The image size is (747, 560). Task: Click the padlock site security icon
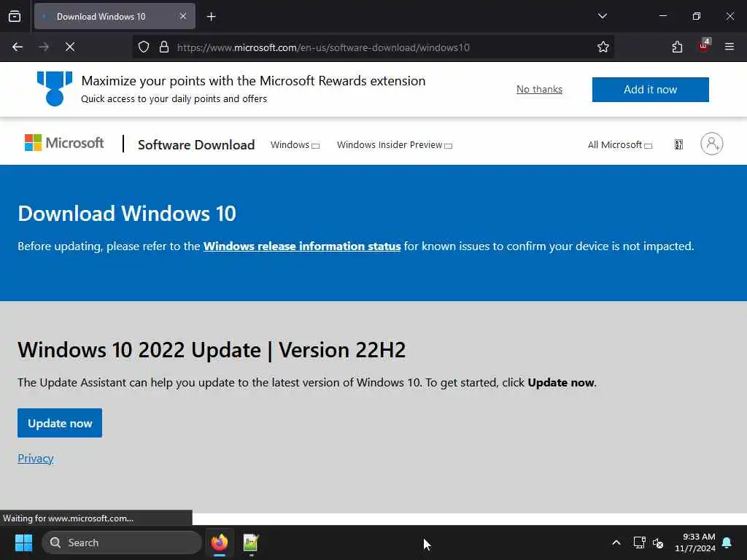click(164, 47)
